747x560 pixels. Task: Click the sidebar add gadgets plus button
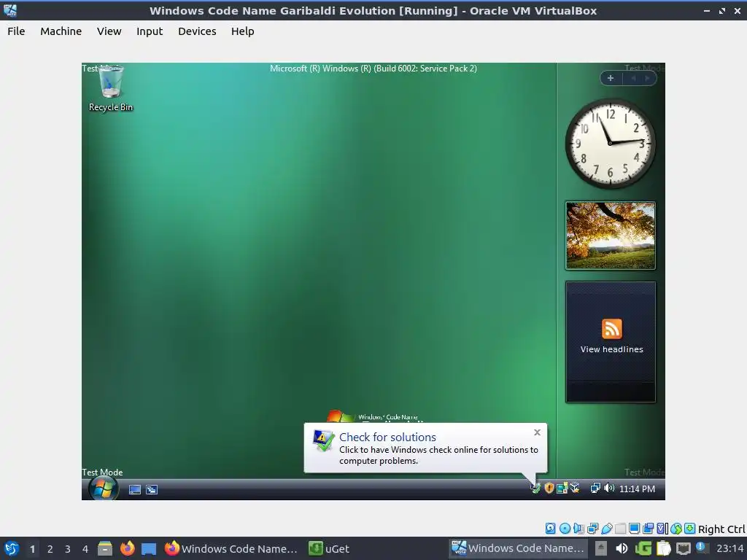click(x=611, y=78)
